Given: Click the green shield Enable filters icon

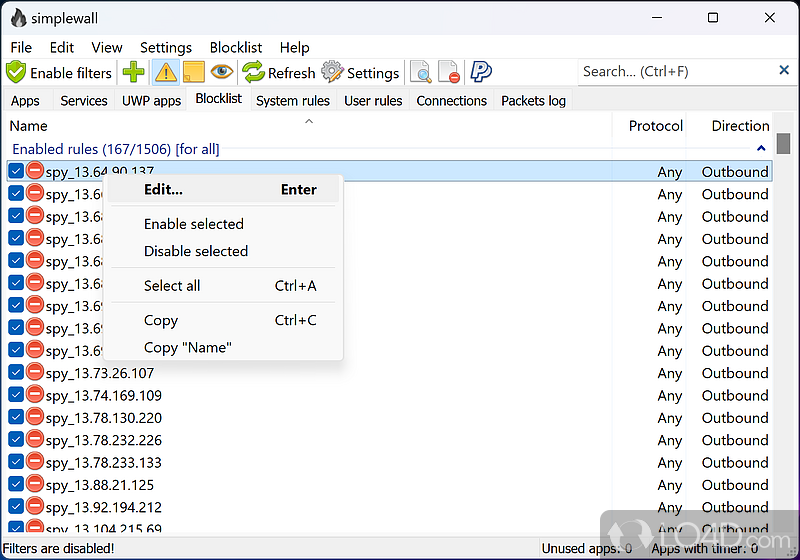Looking at the screenshot, I should coord(16,72).
